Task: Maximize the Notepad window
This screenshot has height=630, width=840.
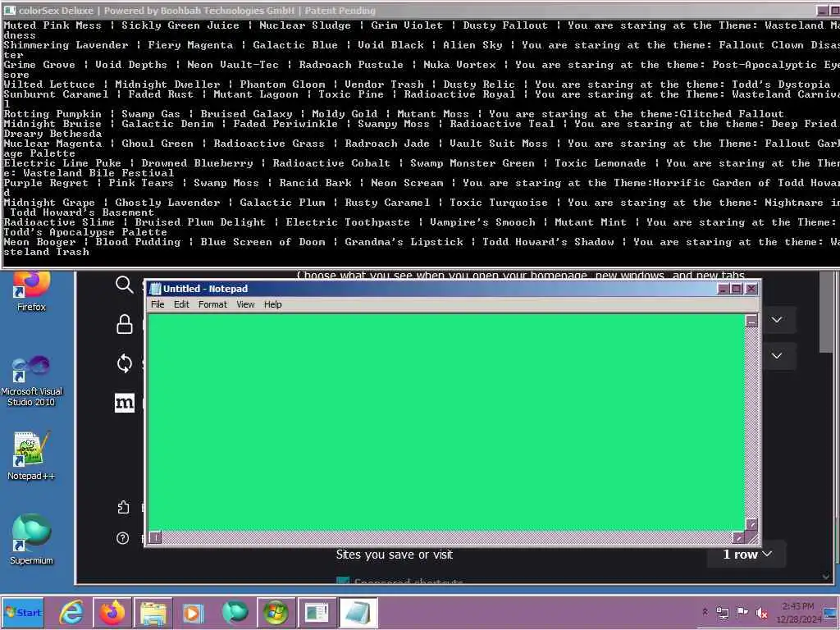Action: pyautogui.click(x=737, y=289)
